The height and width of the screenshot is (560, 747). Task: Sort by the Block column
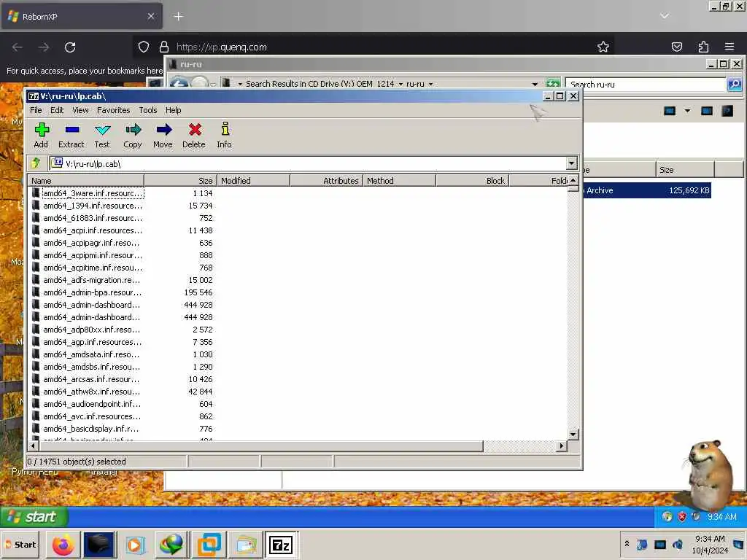[473, 181]
